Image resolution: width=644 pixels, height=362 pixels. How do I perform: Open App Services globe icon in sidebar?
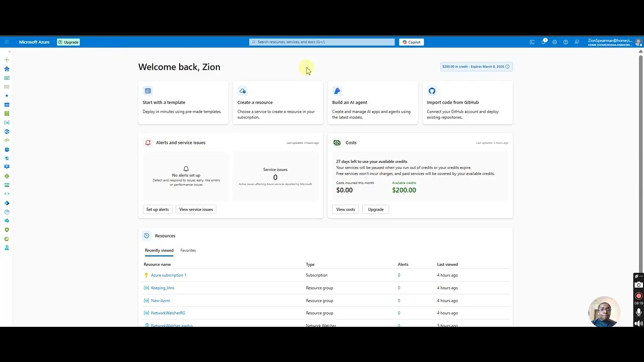pyautogui.click(x=7, y=131)
